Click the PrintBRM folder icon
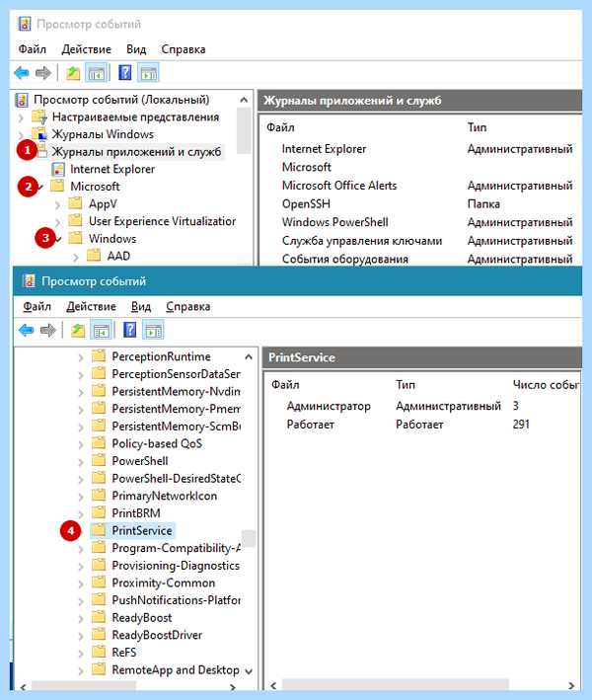The height and width of the screenshot is (700, 592). 98,512
